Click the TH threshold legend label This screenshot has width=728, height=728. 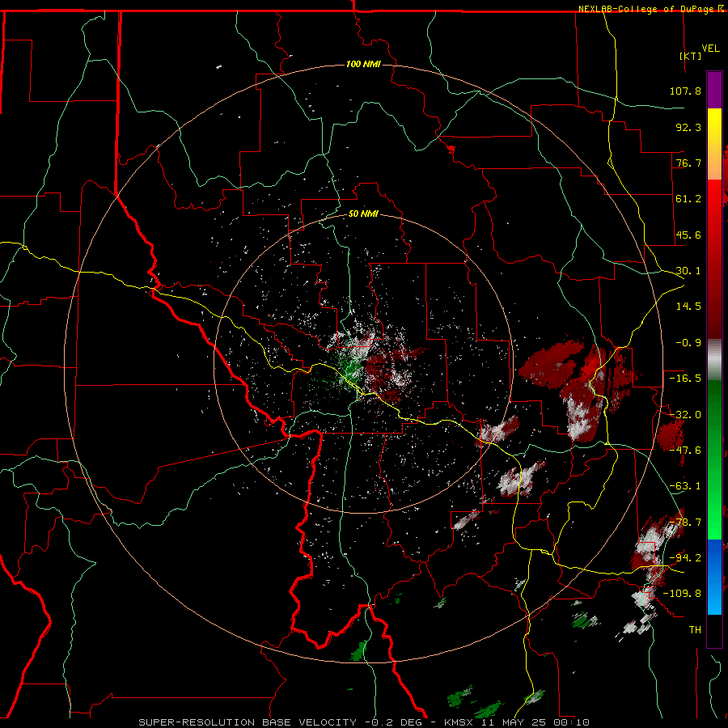[x=695, y=630]
